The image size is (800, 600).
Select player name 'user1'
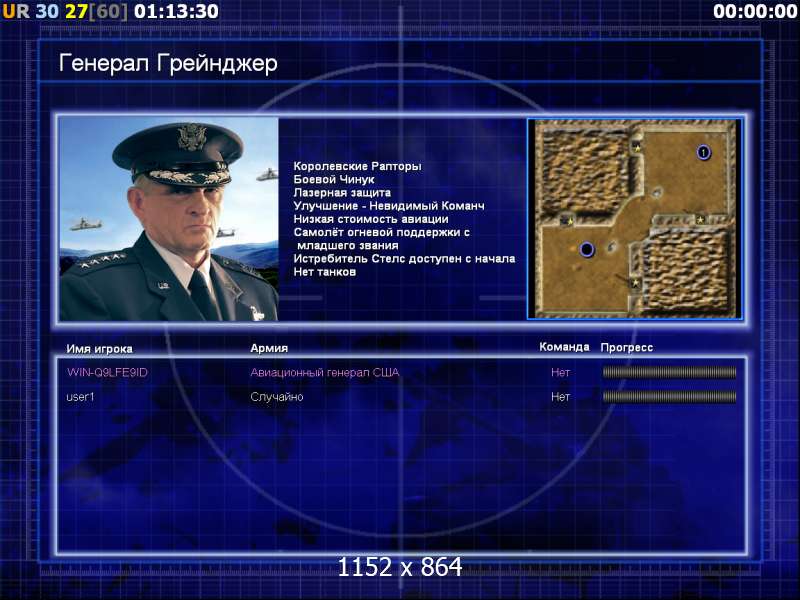81,396
